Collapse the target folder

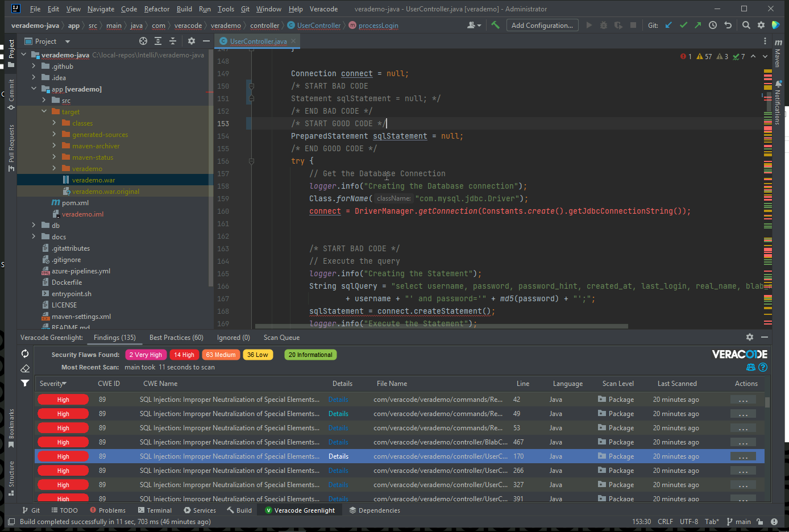(44, 111)
